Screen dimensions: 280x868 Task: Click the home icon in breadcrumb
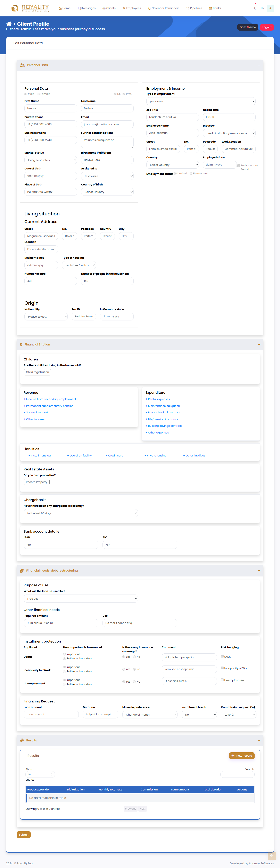[9, 24]
